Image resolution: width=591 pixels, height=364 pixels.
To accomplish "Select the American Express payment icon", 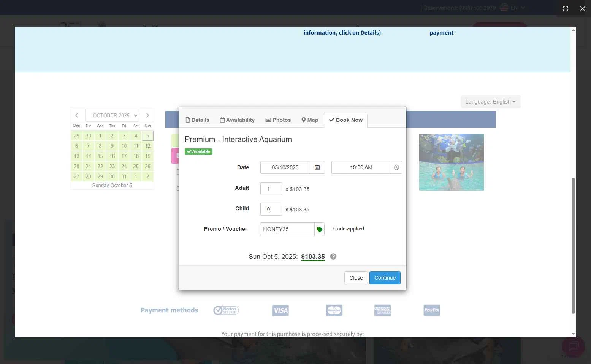I will 383,310.
